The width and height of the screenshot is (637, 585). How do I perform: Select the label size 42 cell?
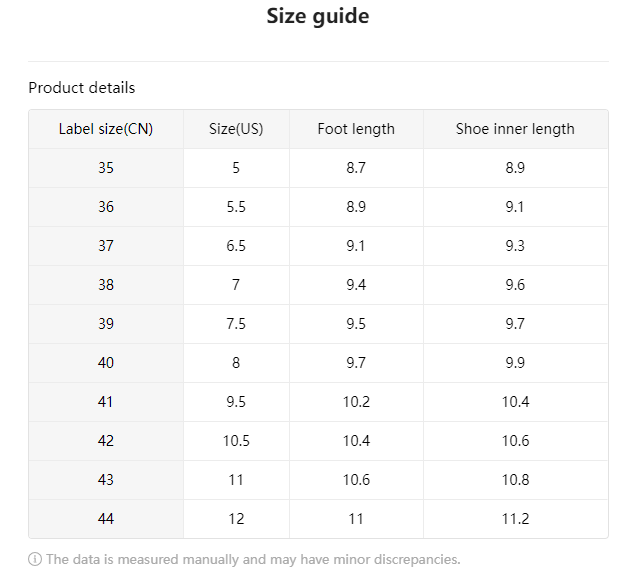pos(106,441)
